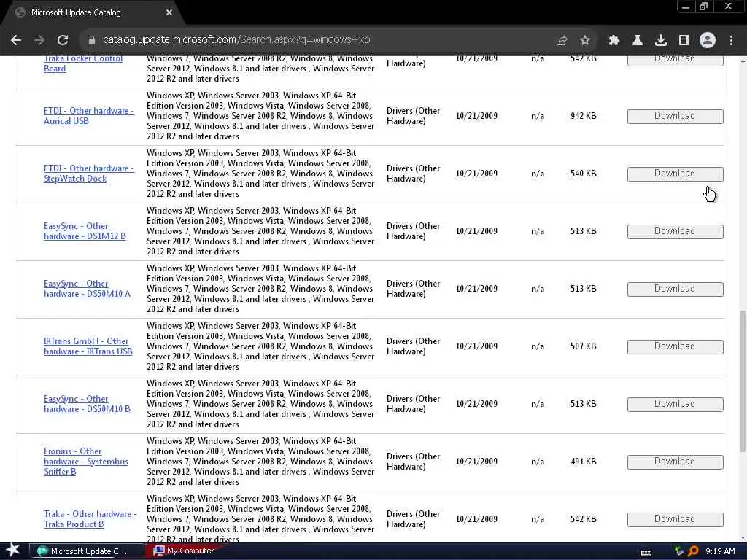Download the Systembus Sniffer B driver
This screenshot has width=747, height=560.
coord(675,462)
